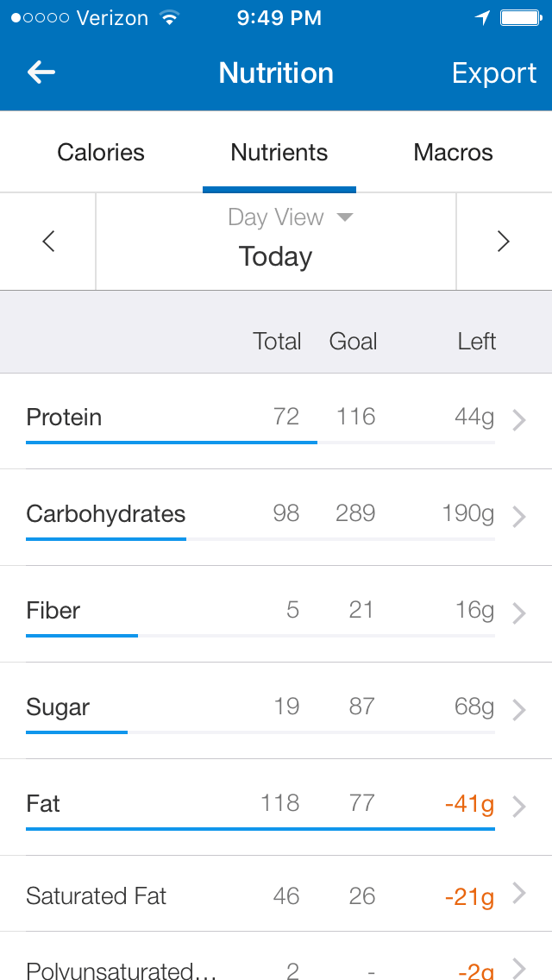The image size is (552, 980).
Task: Expand Carbohydrates details chevron
Action: 519,517
